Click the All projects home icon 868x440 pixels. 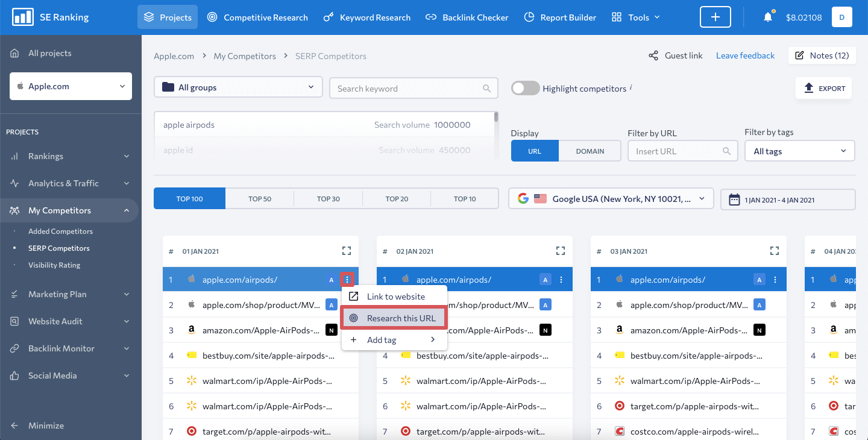click(14, 53)
